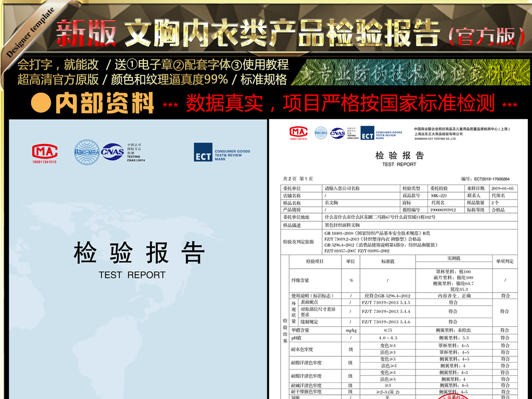532x399 pixels.
Task: Click the sample date 2019-01-05
Action: pos(502,188)
